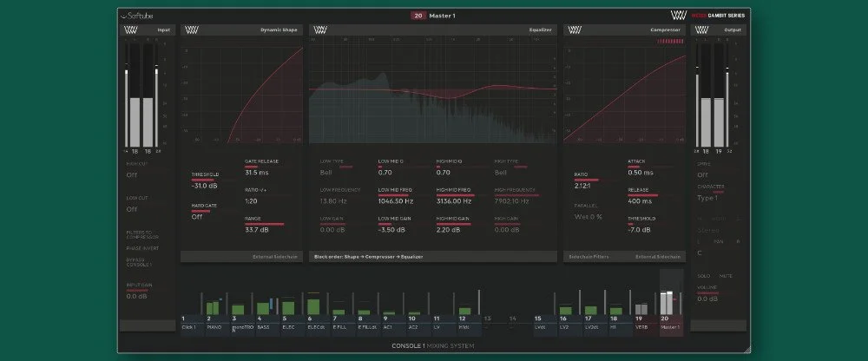The width and height of the screenshot is (868, 361).
Task: Open Low Cut Off value
Action: point(132,209)
